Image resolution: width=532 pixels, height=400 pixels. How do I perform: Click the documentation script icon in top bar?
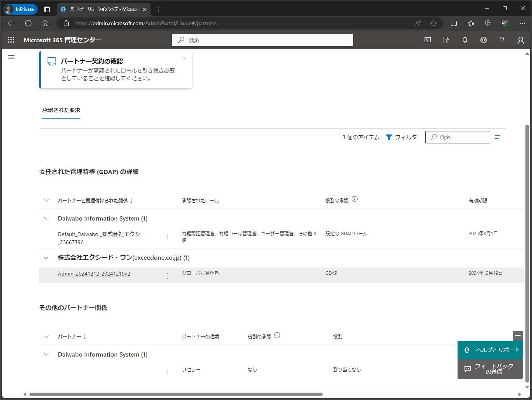pyautogui.click(x=446, y=40)
